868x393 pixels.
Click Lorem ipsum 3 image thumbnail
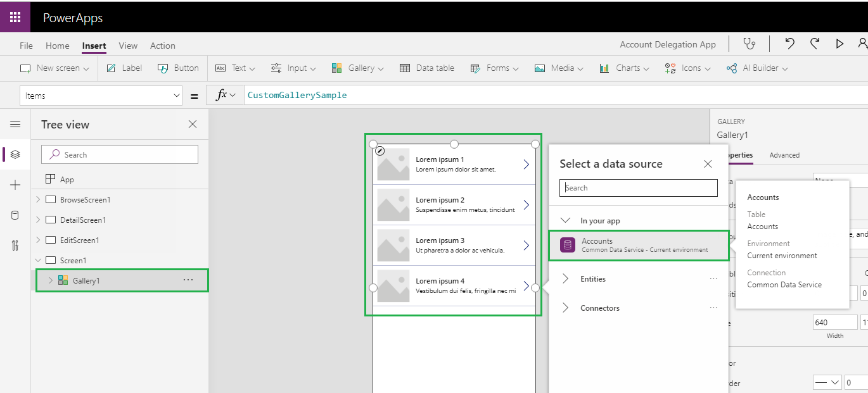point(393,246)
